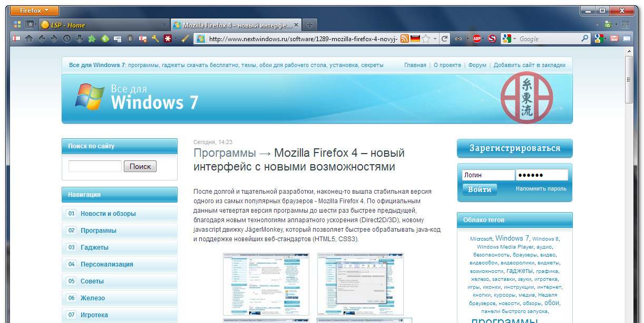Click the red S block icon
Image resolution: width=644 pixels, height=323 pixels.
pos(492,39)
